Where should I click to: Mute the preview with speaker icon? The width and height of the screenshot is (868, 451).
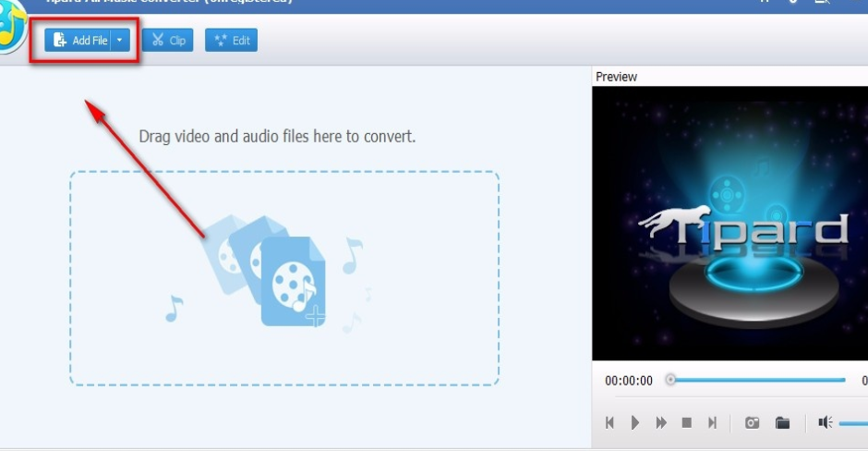click(x=826, y=422)
